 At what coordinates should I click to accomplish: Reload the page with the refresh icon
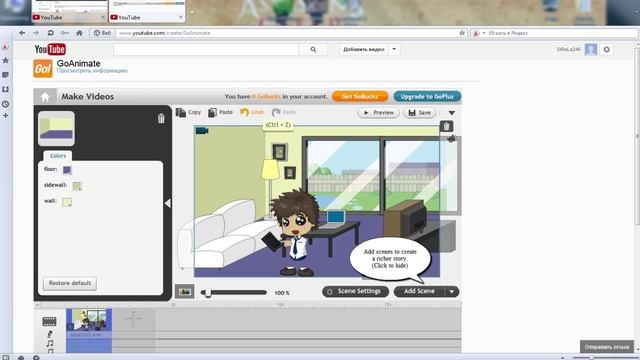point(51,33)
